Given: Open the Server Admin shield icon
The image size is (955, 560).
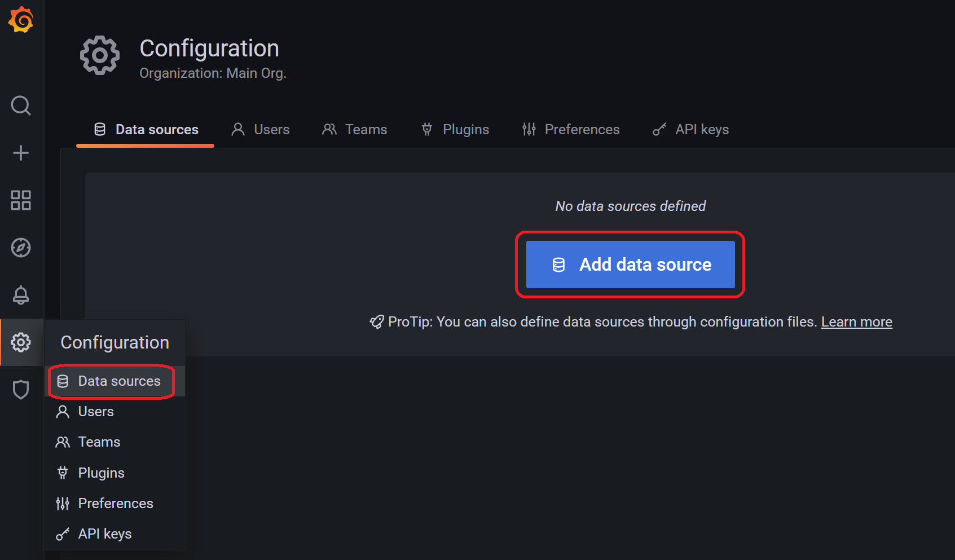Looking at the screenshot, I should (21, 389).
